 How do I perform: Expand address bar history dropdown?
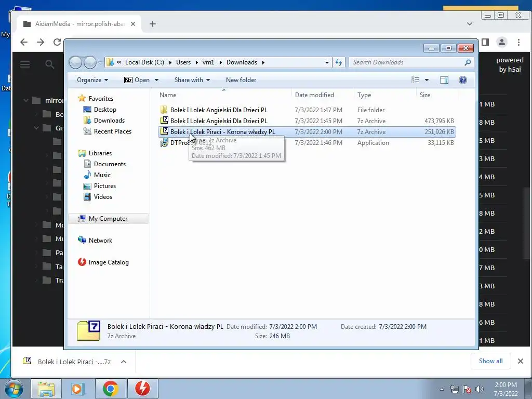coord(327,62)
